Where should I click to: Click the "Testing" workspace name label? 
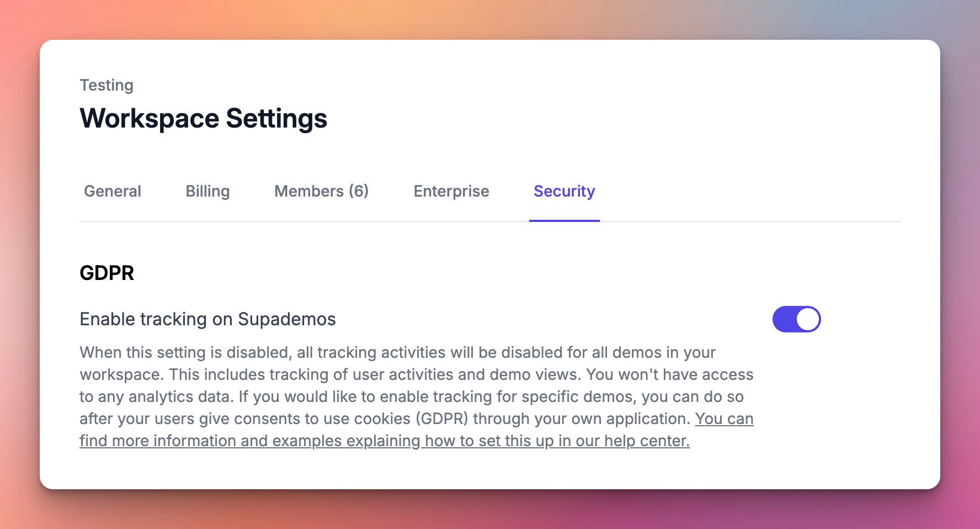pyautogui.click(x=106, y=85)
